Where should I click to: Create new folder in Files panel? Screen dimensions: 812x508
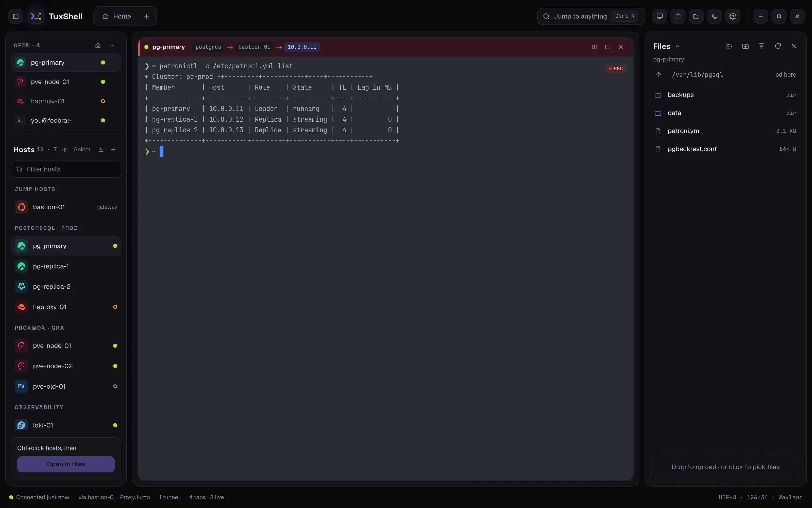745,46
